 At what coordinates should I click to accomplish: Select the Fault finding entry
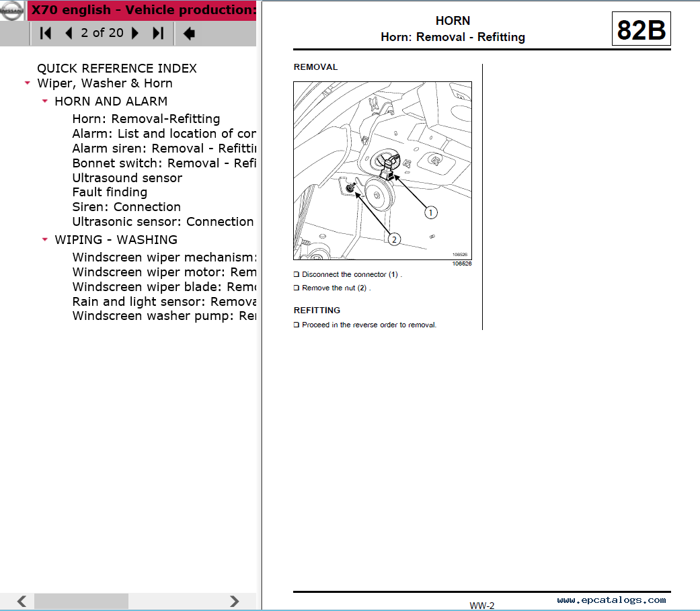coord(110,192)
